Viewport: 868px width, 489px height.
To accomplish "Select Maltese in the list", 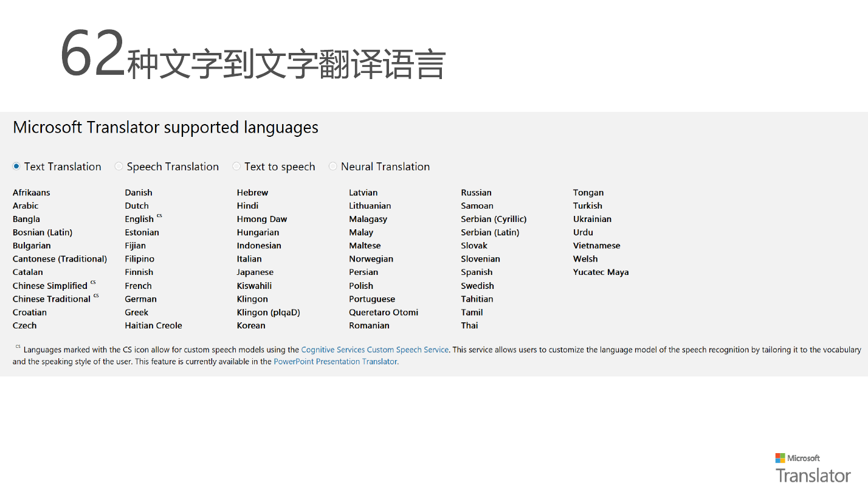I will click(365, 246).
